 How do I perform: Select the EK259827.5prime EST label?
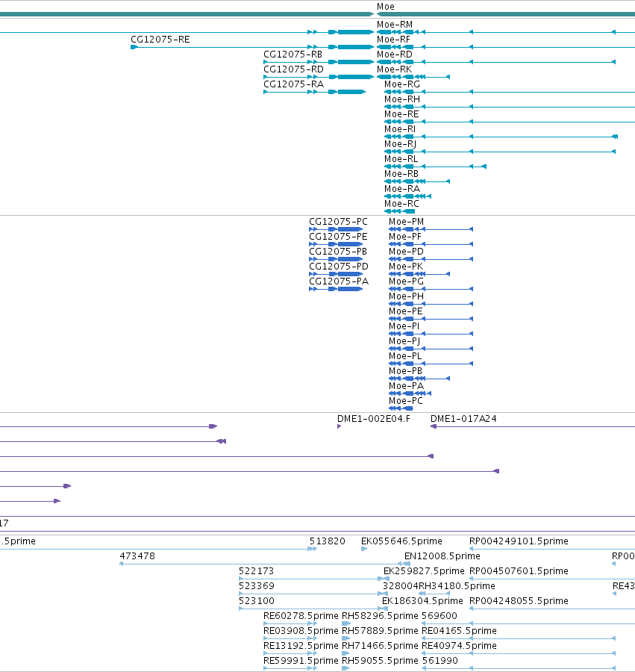424,572
